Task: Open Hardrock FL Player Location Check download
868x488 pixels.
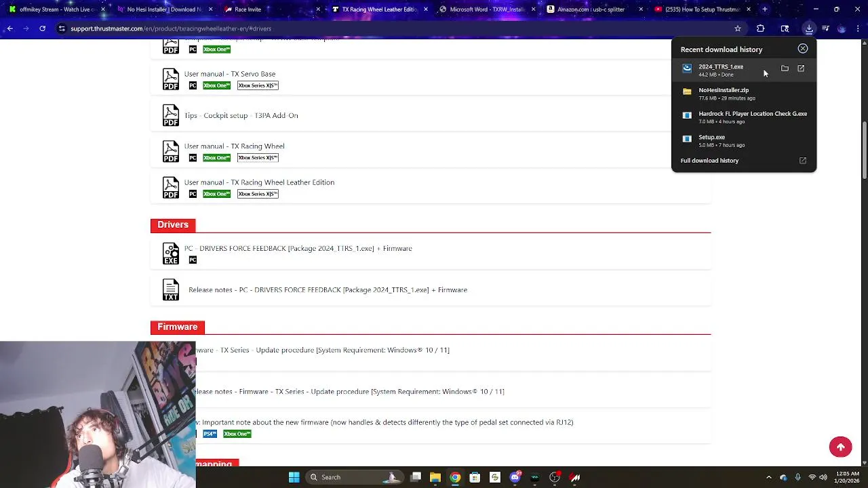Action: [744, 117]
